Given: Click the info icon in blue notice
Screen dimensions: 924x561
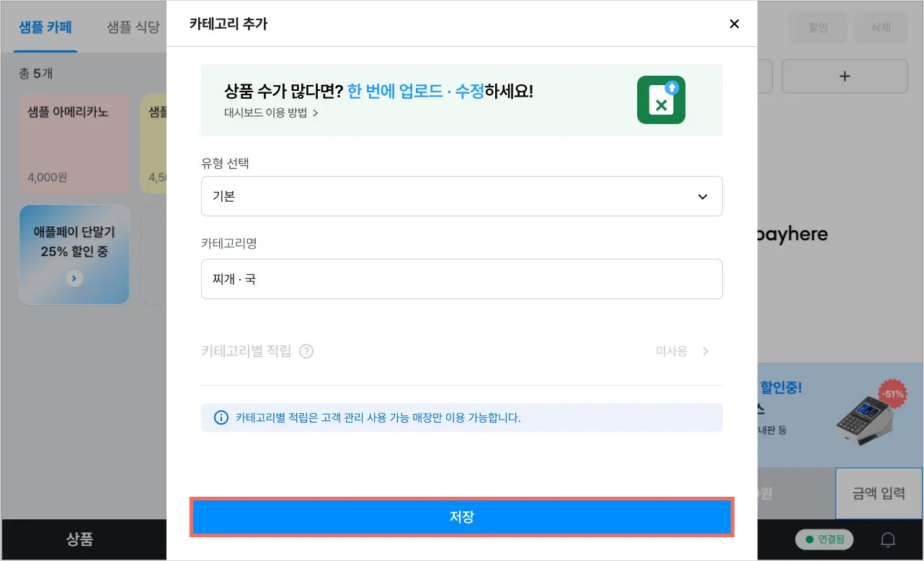Looking at the screenshot, I should click(x=221, y=418).
